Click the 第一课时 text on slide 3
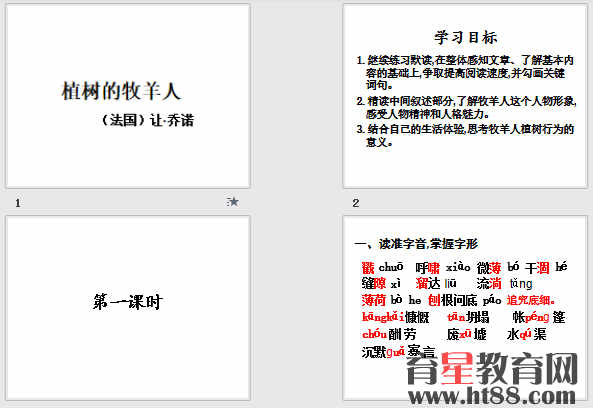 pyautogui.click(x=128, y=302)
